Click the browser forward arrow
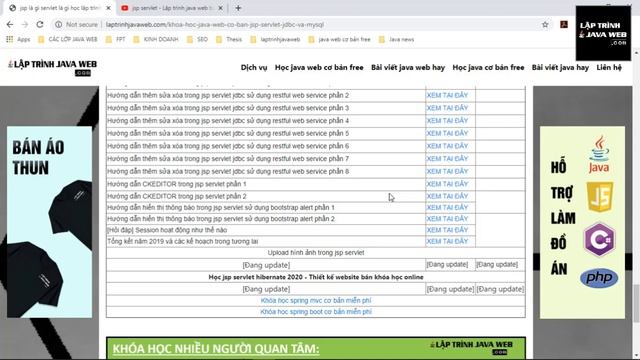The width and height of the screenshot is (640, 360). click(x=25, y=24)
